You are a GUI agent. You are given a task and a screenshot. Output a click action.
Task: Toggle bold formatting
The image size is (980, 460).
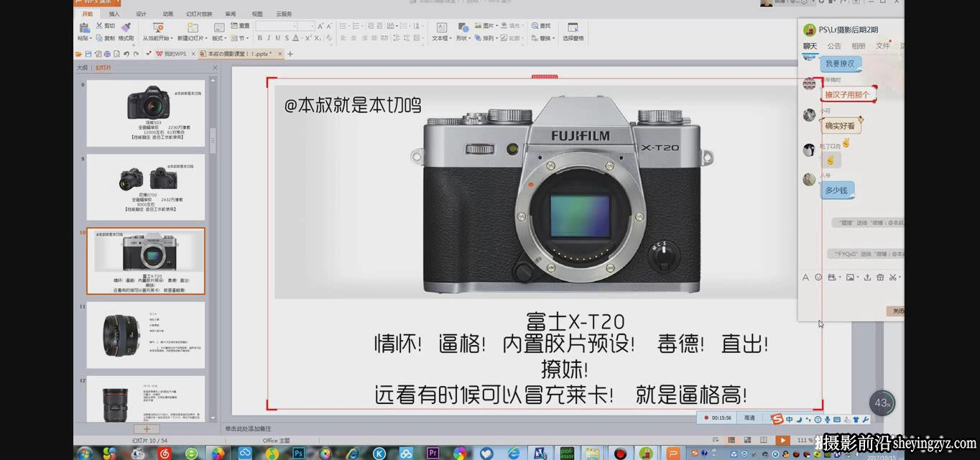pos(259,38)
